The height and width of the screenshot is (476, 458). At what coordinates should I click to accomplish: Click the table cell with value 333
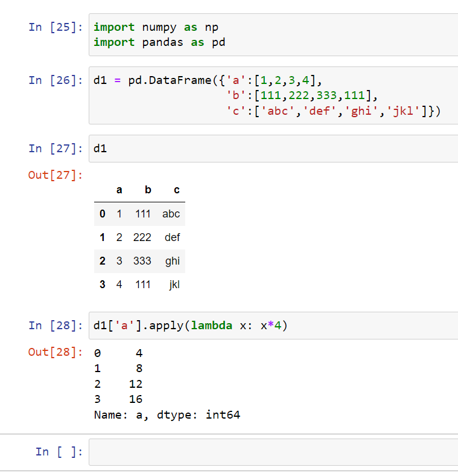coord(142,261)
